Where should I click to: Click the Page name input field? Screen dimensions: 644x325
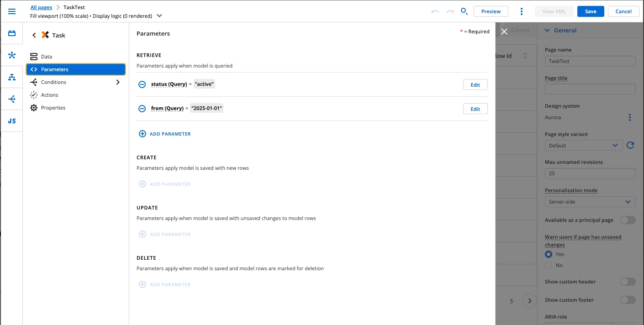pos(590,61)
